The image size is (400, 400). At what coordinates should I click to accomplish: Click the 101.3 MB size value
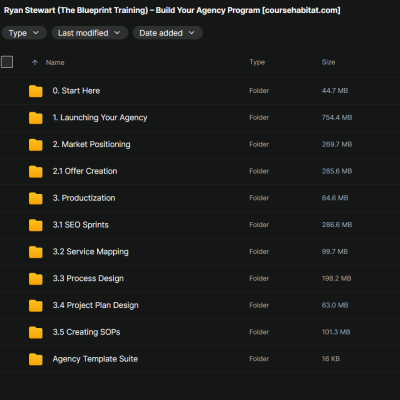(336, 332)
